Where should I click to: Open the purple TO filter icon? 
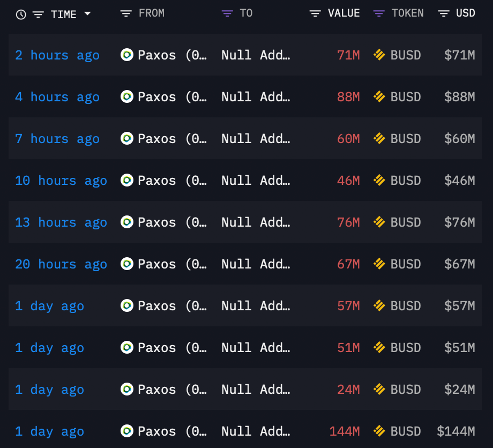(227, 13)
